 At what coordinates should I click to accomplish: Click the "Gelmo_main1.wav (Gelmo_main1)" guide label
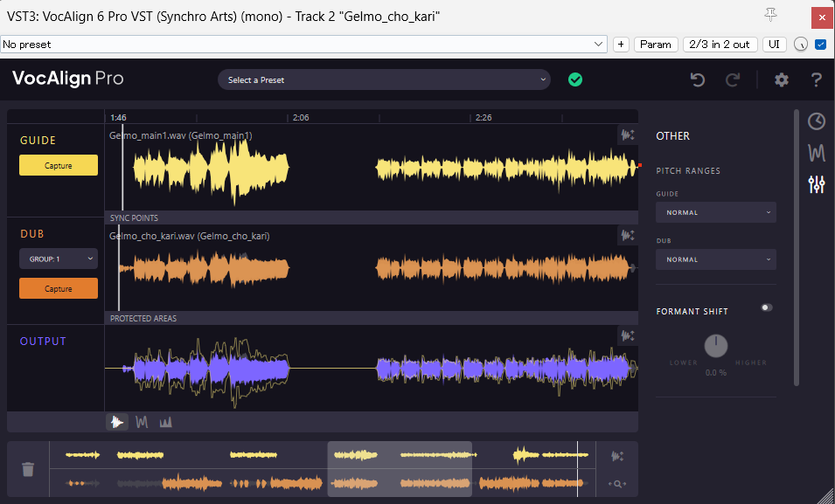(x=180, y=135)
